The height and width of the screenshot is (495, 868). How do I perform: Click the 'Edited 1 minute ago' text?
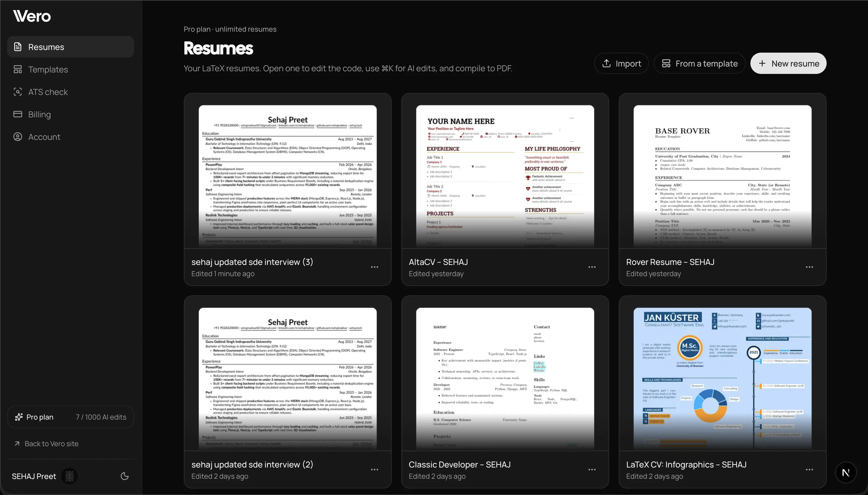click(223, 274)
